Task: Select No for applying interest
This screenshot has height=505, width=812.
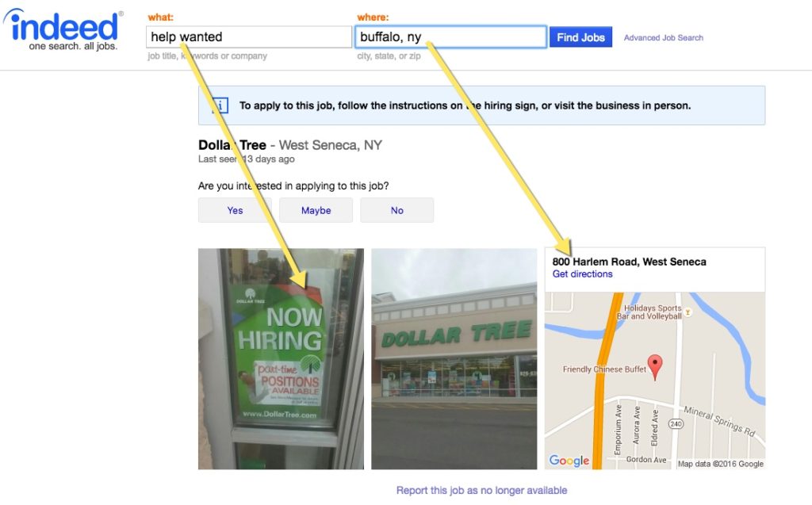Action: (396, 210)
